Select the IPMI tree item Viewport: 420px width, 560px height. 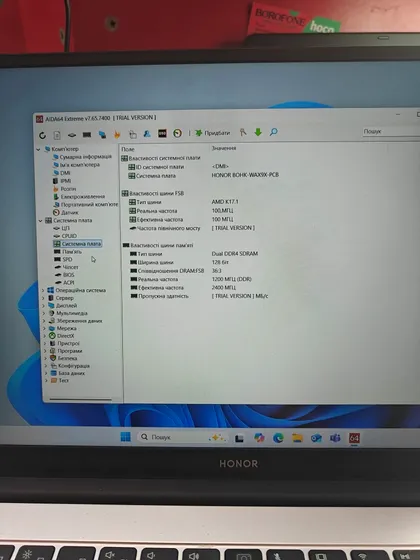(x=62, y=181)
